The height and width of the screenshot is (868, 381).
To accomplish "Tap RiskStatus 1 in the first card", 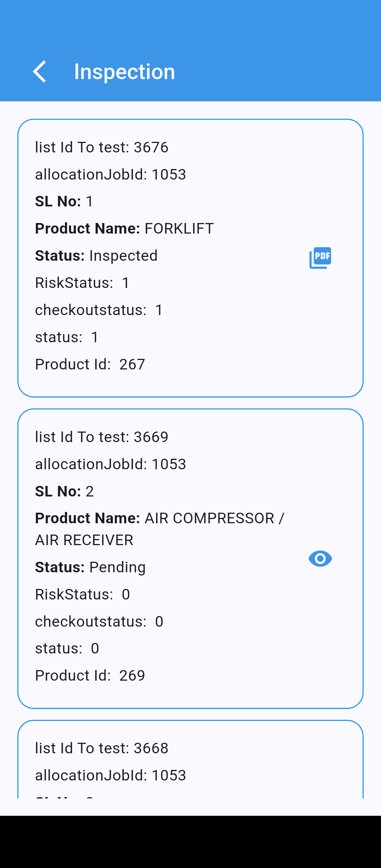I will tap(83, 283).
